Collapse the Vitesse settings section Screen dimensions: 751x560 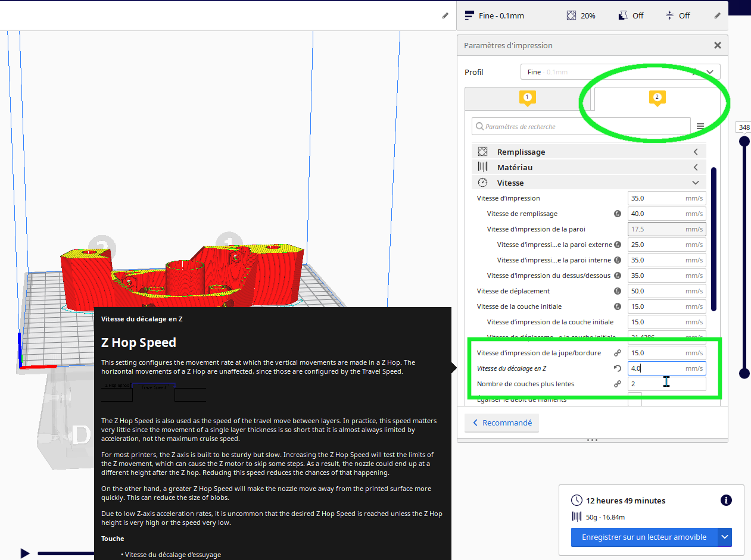[x=695, y=183]
